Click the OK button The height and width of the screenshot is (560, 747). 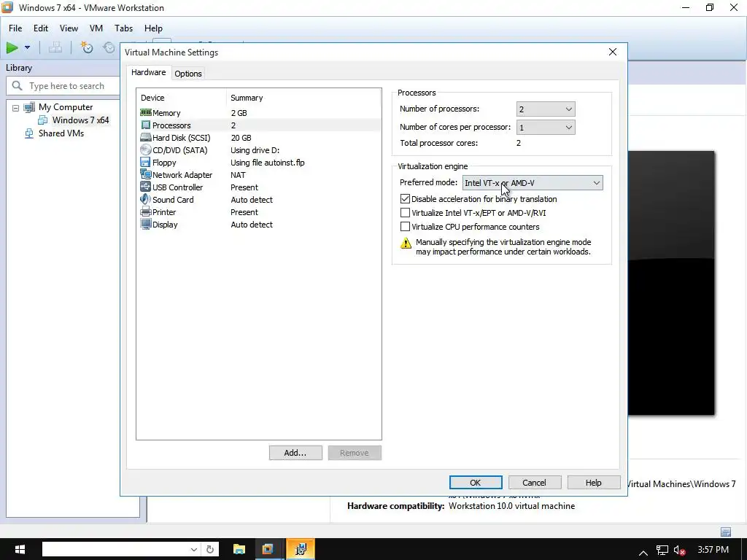tap(476, 483)
